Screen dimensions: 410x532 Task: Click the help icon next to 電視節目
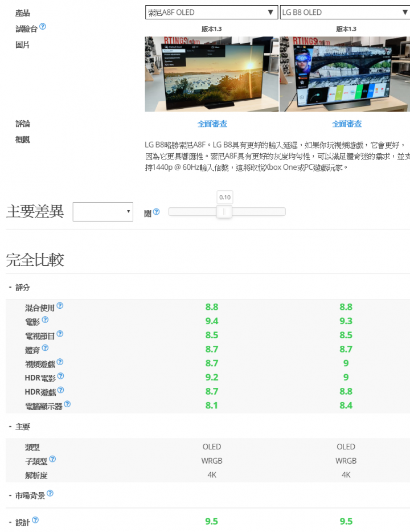tap(60, 334)
